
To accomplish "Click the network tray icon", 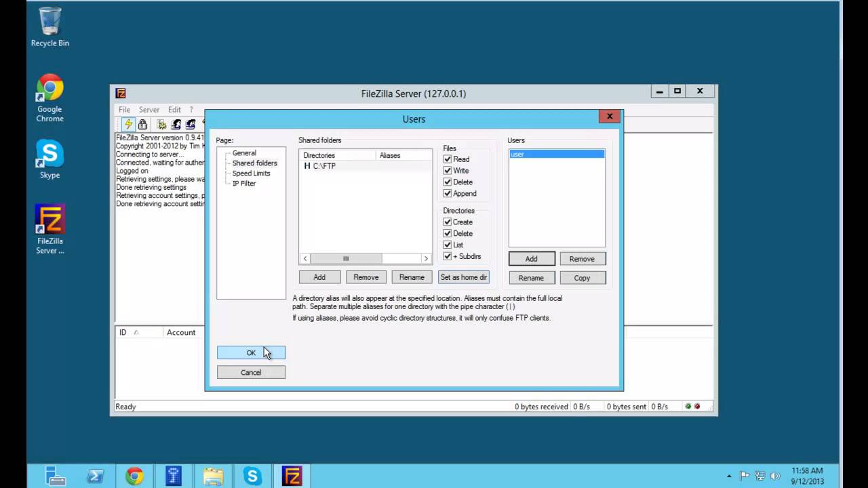I will pos(760,476).
